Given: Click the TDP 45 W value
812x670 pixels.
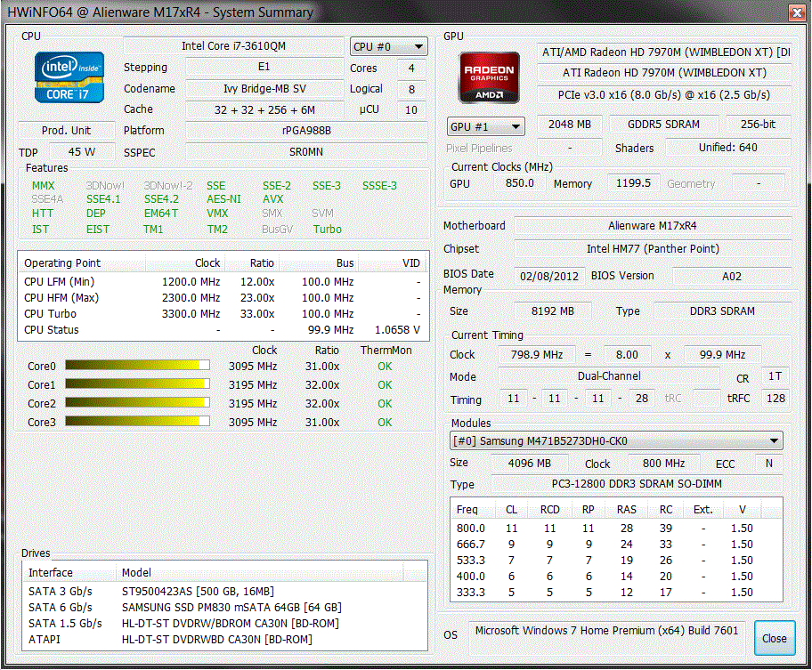Looking at the screenshot, I should [82, 152].
